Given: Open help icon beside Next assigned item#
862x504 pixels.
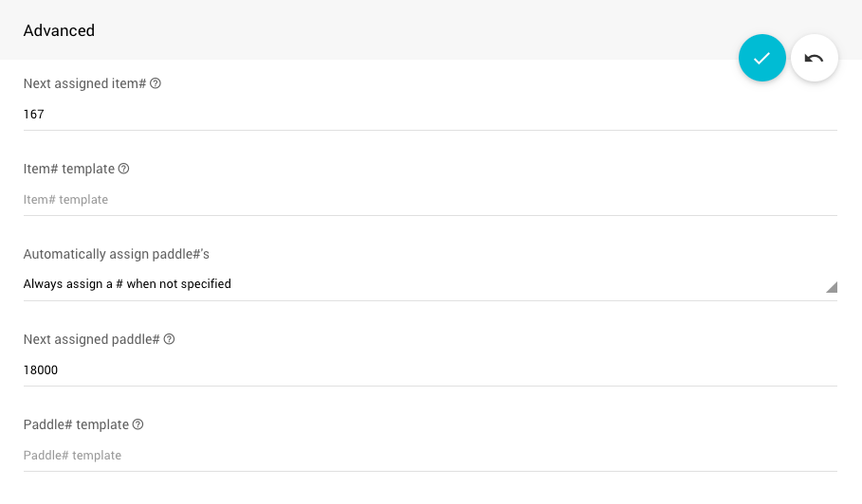Looking at the screenshot, I should click(156, 83).
